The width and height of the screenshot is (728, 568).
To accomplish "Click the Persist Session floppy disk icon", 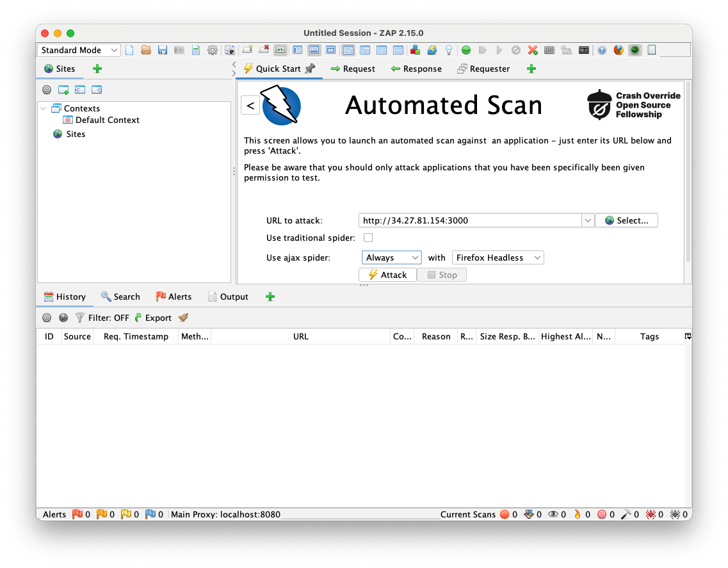I will (163, 50).
